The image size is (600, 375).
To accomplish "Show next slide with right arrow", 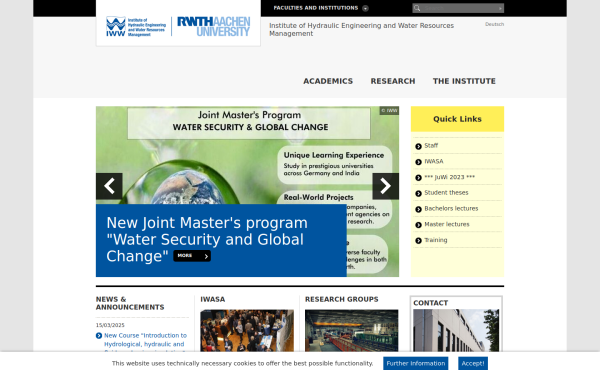I will click(385, 186).
